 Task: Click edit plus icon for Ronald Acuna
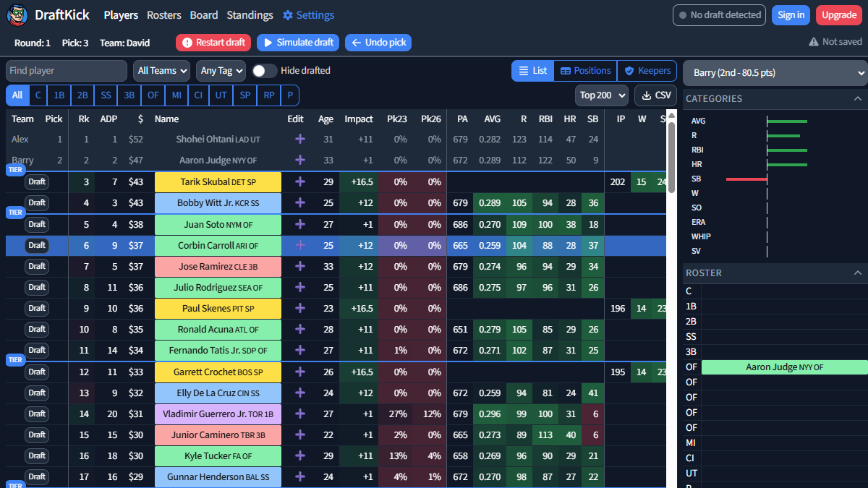pyautogui.click(x=300, y=329)
